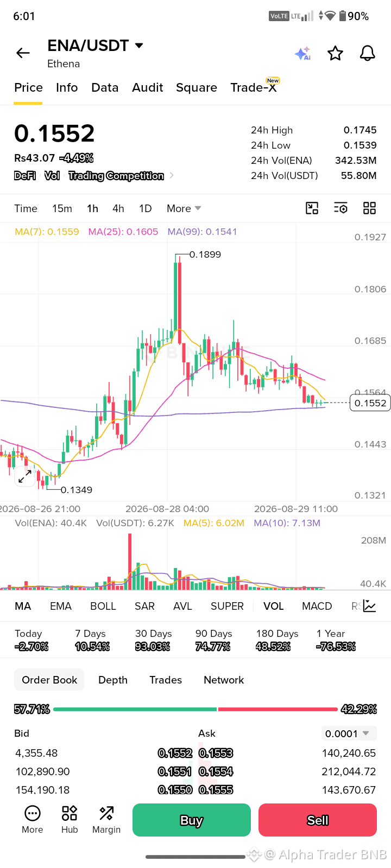The height and width of the screenshot is (868, 391).
Task: Select 1h chart interval
Action: [x=92, y=208]
